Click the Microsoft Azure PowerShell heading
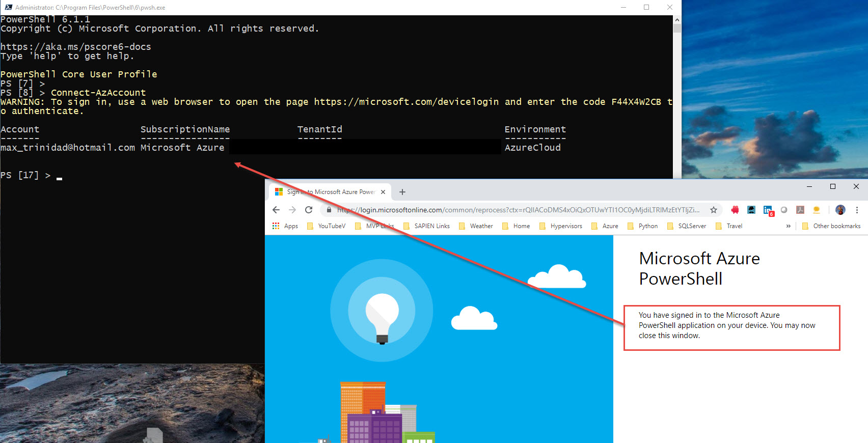Screen dimensions: 868x443 tap(699, 268)
